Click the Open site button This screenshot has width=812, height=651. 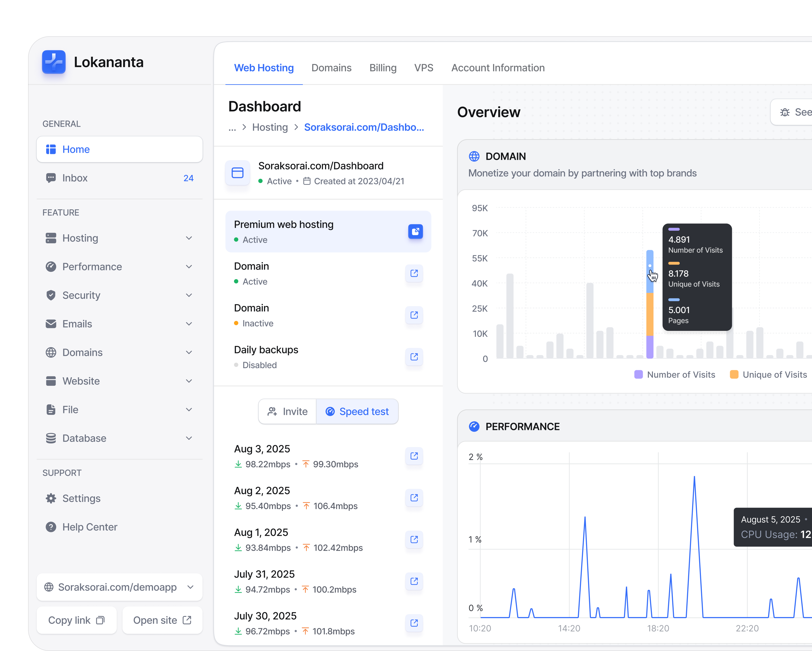pyautogui.click(x=162, y=620)
